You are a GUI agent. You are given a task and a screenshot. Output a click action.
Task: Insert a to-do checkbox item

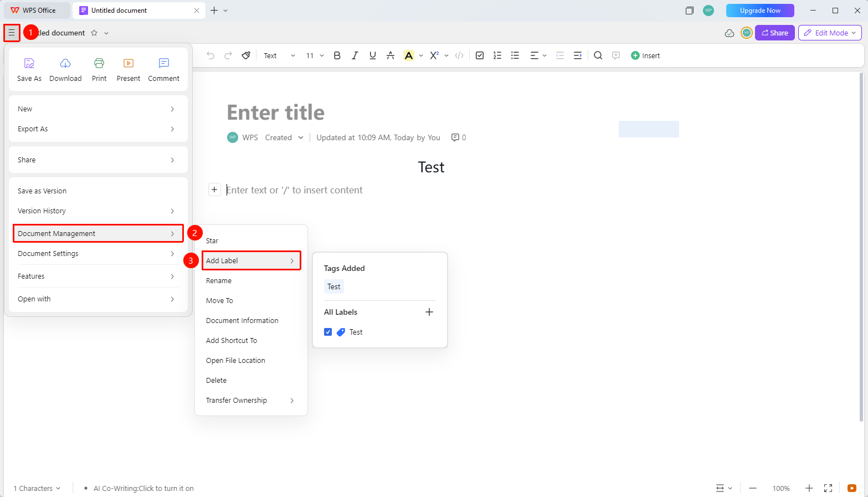tap(480, 55)
